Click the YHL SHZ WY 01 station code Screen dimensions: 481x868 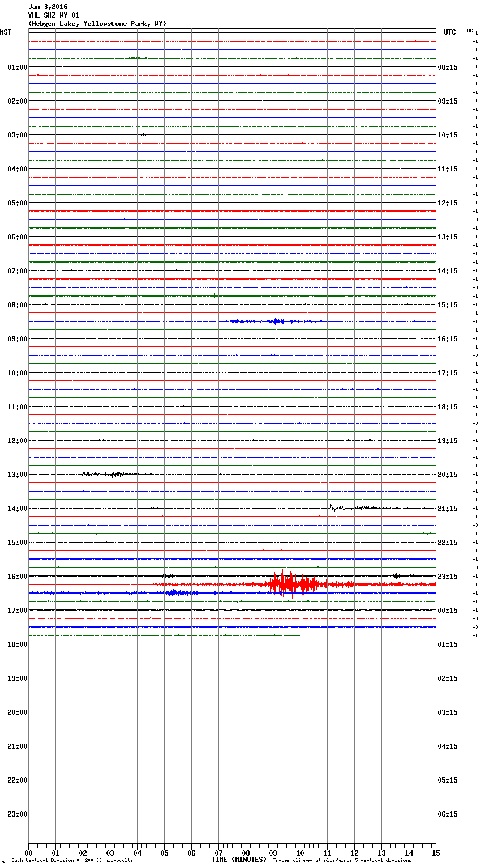54,15
